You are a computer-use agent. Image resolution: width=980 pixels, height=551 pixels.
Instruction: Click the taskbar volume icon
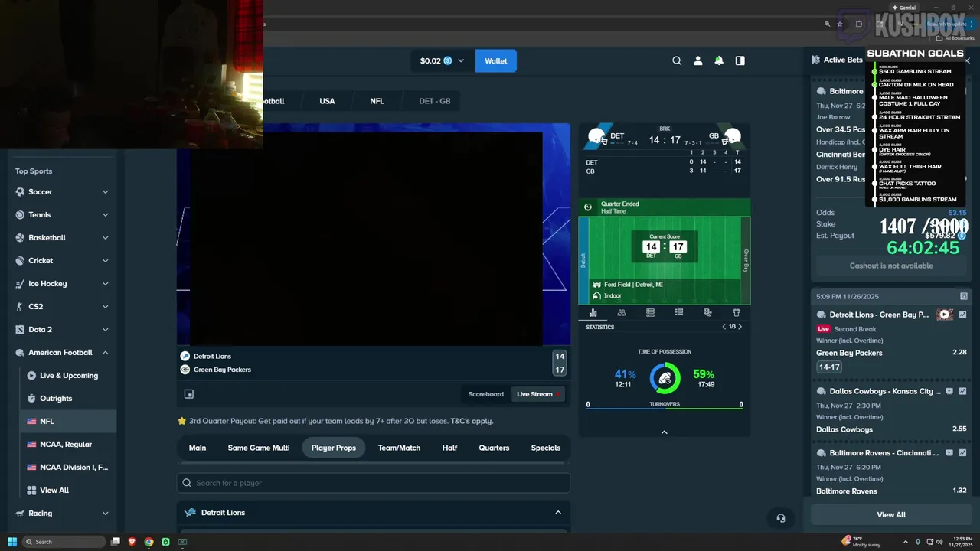coord(939,542)
